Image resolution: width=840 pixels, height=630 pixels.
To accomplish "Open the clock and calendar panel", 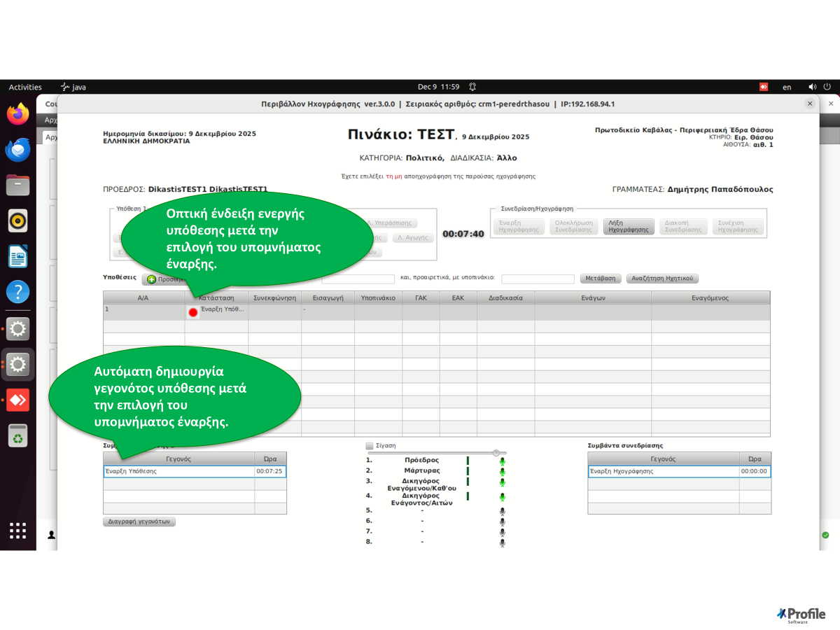I will 438,87.
